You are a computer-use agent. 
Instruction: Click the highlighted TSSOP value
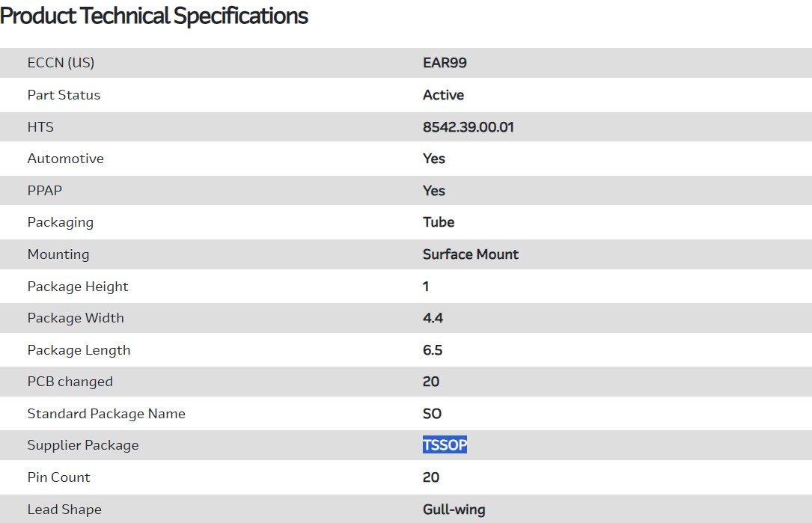pyautogui.click(x=445, y=445)
